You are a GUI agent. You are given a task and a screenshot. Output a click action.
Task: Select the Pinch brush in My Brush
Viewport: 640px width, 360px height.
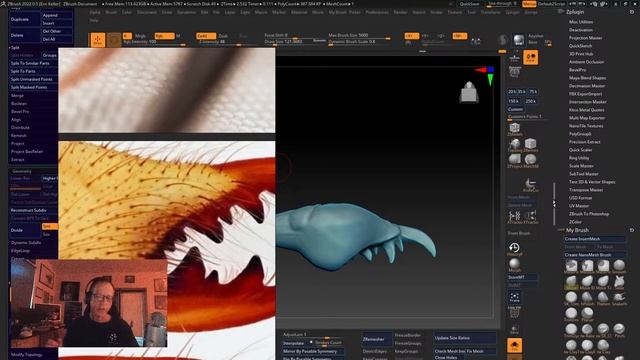coord(619,330)
